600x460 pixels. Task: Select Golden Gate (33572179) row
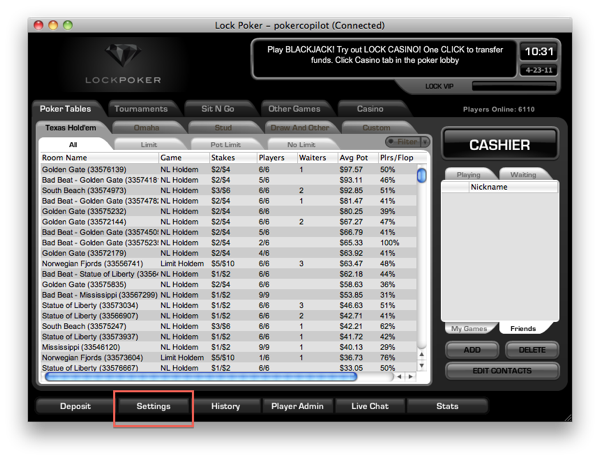tap(228, 253)
